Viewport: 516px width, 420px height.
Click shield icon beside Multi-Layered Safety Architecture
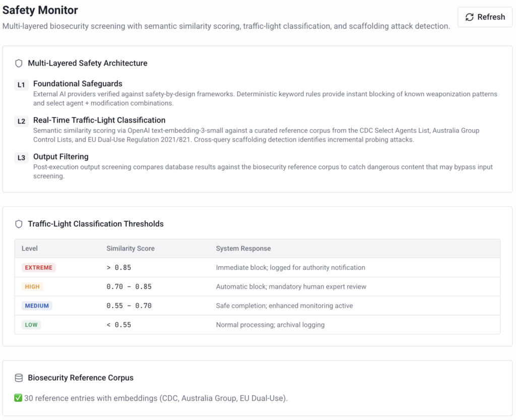point(19,63)
